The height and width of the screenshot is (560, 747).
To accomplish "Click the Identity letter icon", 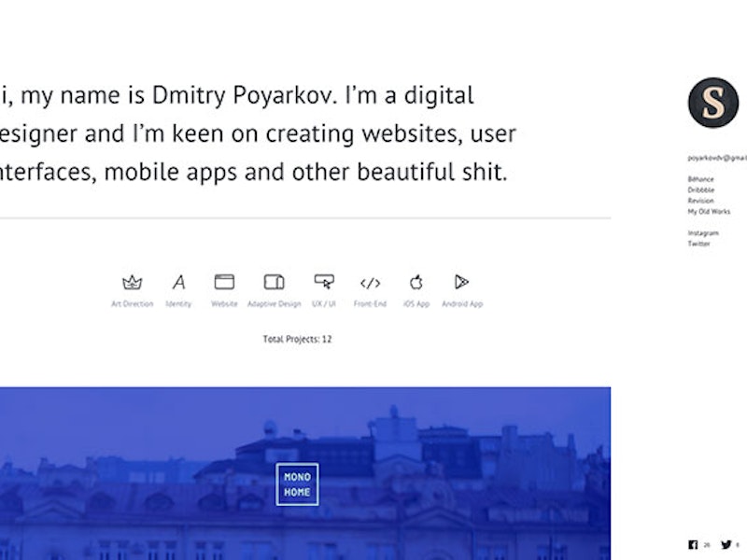I will click(178, 283).
